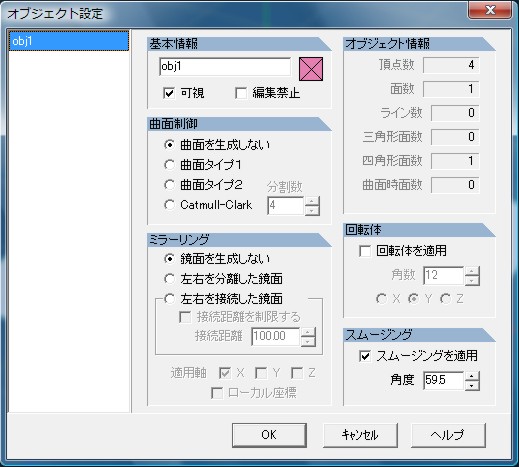Image resolution: width=519 pixels, height=467 pixels.
Task: Click the pink object color swatch
Action: [x=311, y=69]
